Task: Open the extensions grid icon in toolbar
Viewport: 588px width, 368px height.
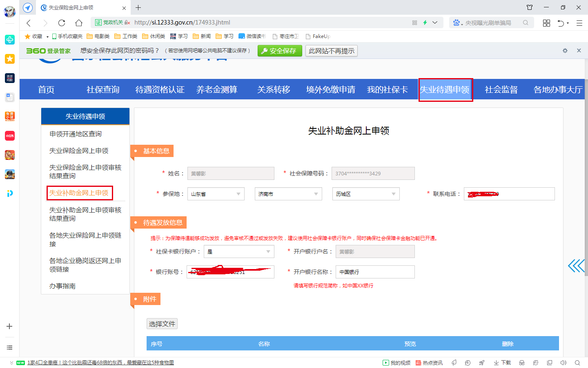Action: [546, 23]
